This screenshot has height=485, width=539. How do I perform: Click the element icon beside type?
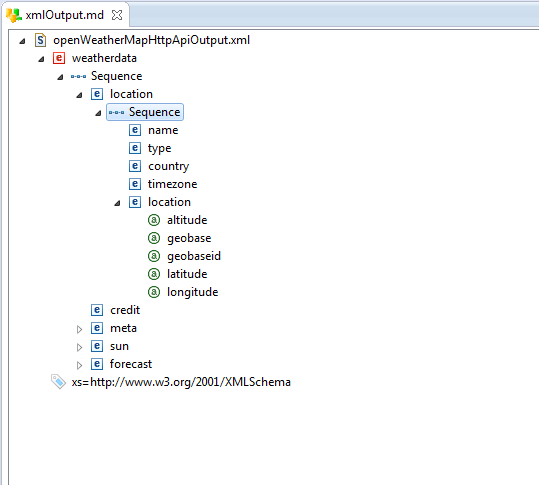click(x=135, y=148)
